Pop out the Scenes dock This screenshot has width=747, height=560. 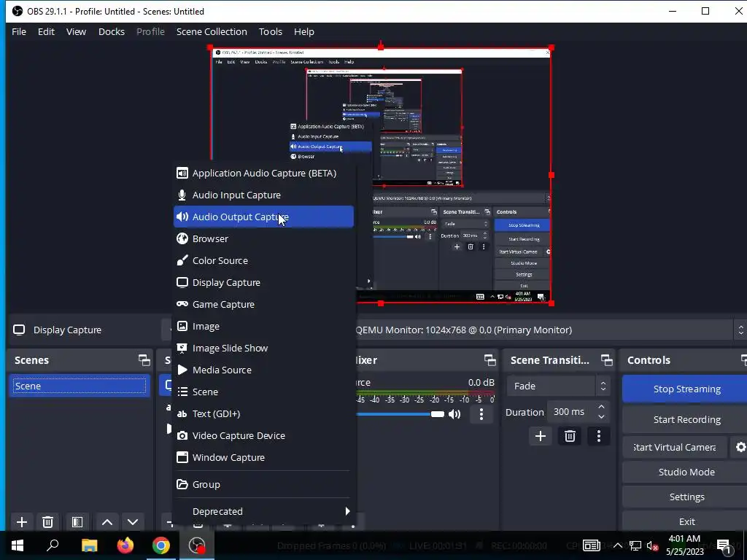pos(144,360)
